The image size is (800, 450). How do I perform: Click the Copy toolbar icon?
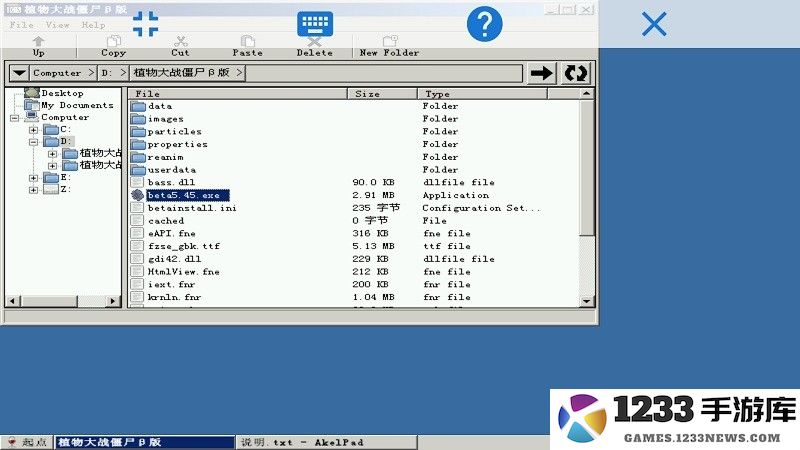click(114, 46)
